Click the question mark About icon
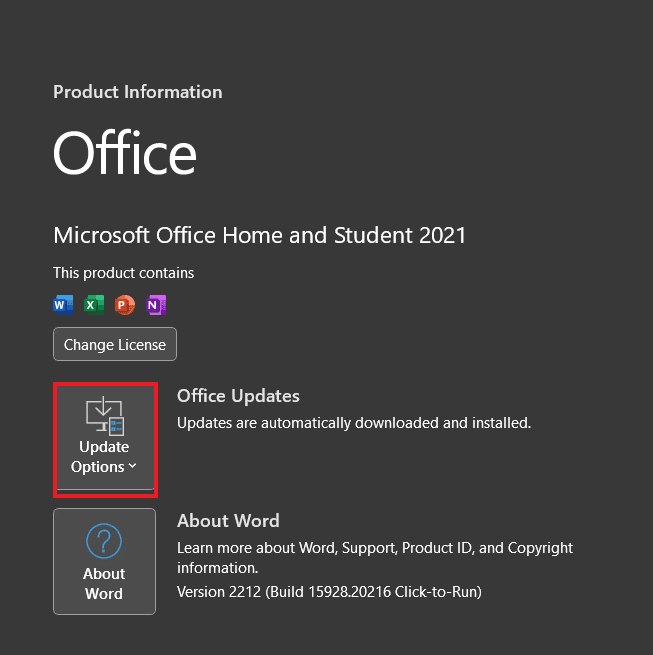Viewport: 653px width, 655px height. [104, 542]
